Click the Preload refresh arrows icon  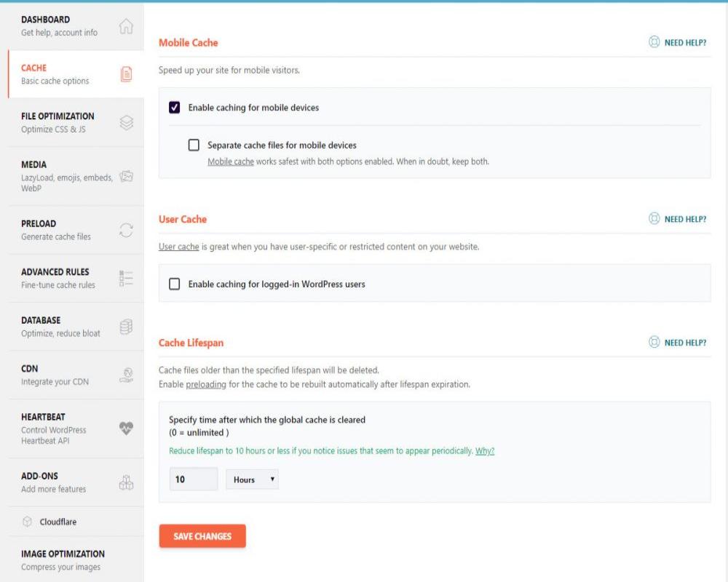pyautogui.click(x=126, y=230)
